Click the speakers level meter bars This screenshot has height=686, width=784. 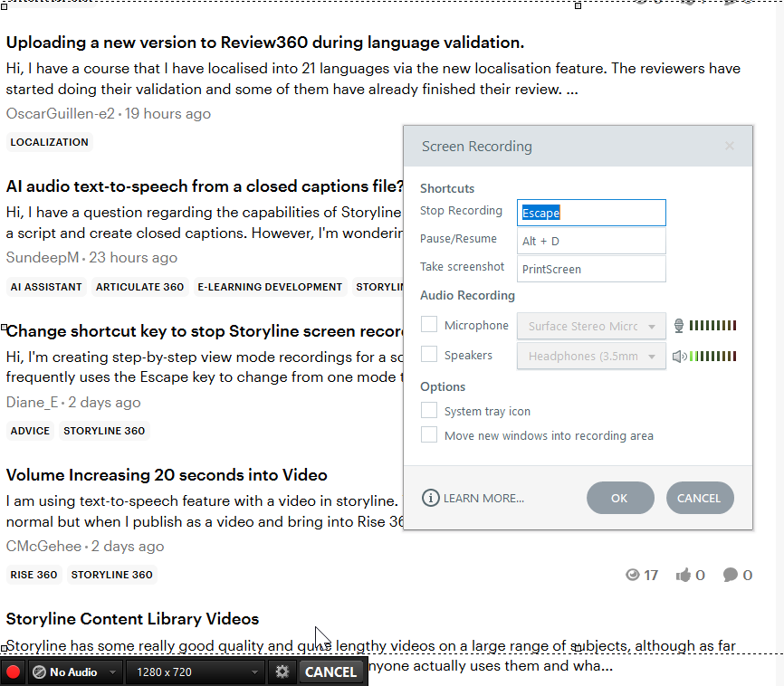(713, 357)
